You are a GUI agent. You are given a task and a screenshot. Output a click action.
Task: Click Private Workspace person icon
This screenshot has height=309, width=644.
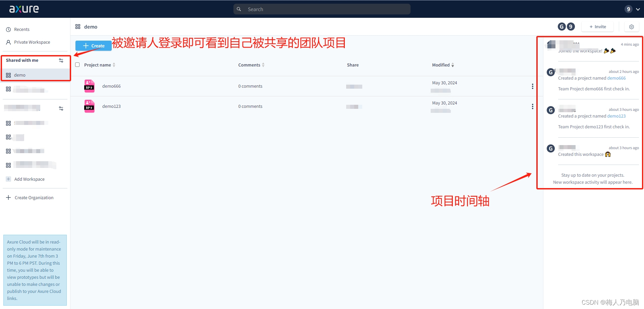8,42
